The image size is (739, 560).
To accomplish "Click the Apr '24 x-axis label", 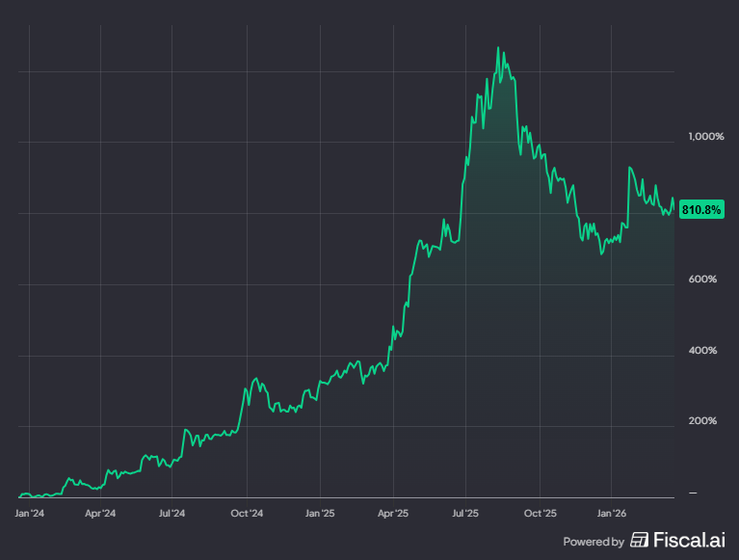I will (100, 514).
